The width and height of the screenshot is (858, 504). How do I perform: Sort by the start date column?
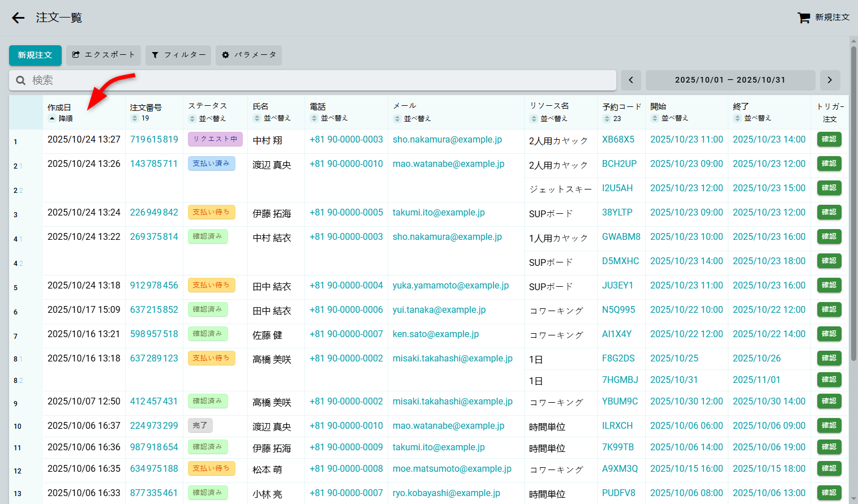coord(670,118)
